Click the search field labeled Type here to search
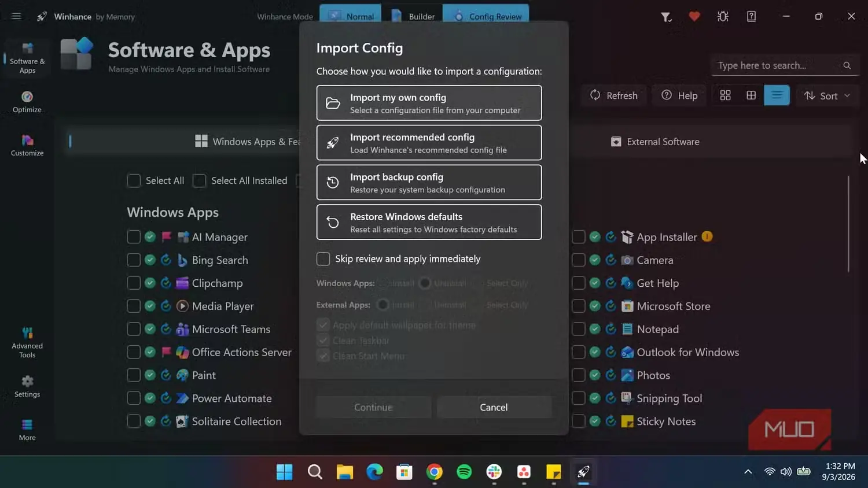 pos(784,65)
